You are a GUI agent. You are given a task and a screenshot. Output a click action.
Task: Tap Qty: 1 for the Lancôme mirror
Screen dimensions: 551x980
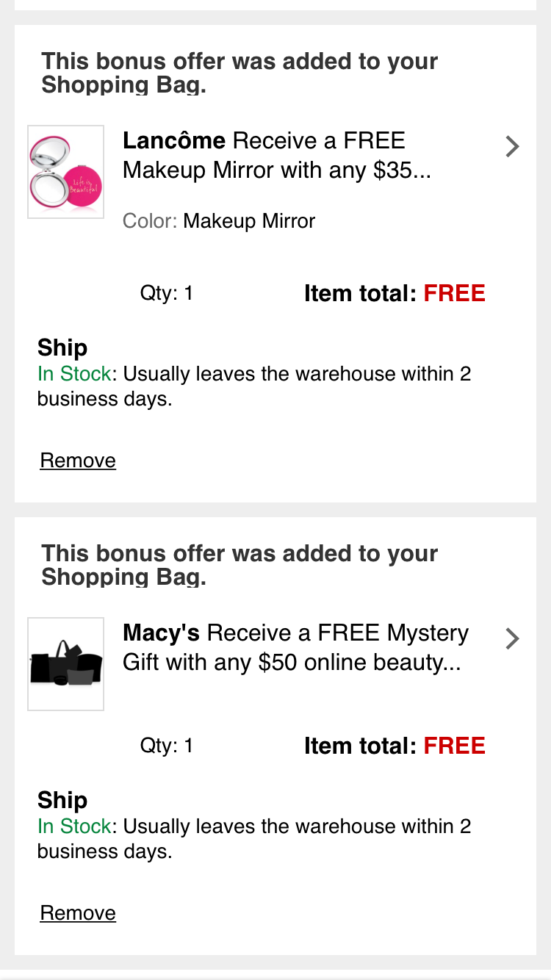point(167,294)
